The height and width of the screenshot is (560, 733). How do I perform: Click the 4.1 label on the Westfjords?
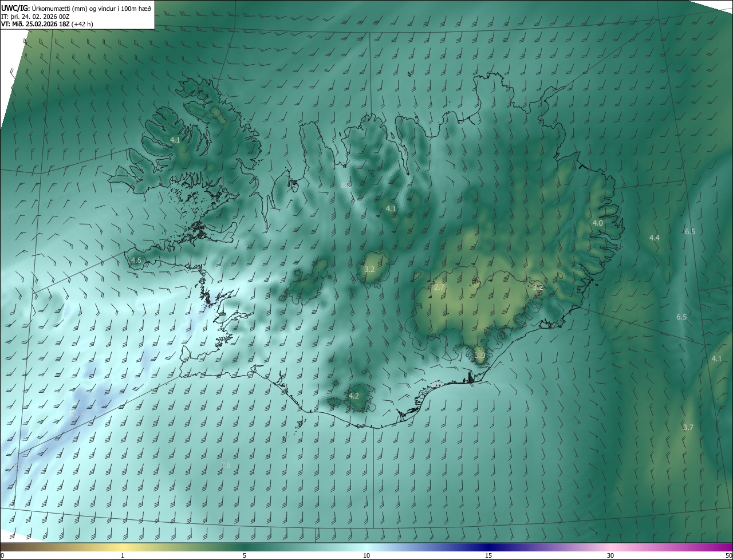175,140
